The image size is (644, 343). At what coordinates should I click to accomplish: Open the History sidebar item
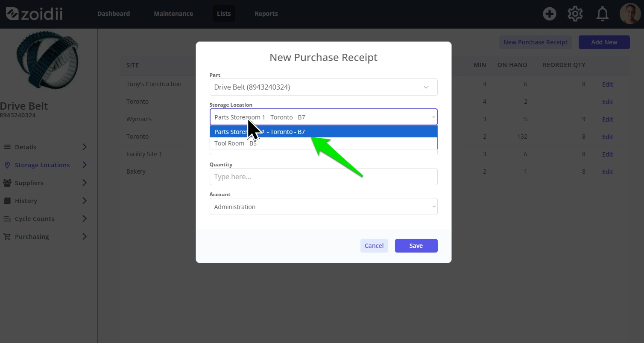click(x=26, y=201)
